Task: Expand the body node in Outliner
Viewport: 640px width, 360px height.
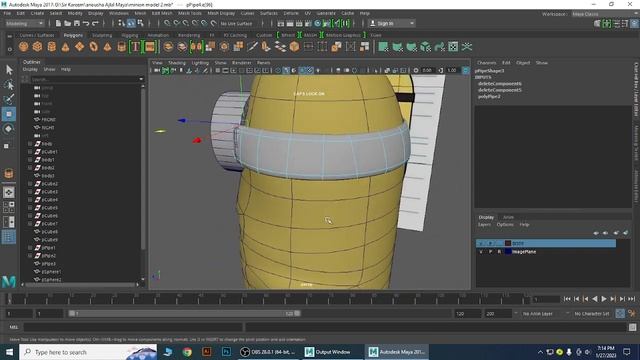Action: (x=30, y=144)
